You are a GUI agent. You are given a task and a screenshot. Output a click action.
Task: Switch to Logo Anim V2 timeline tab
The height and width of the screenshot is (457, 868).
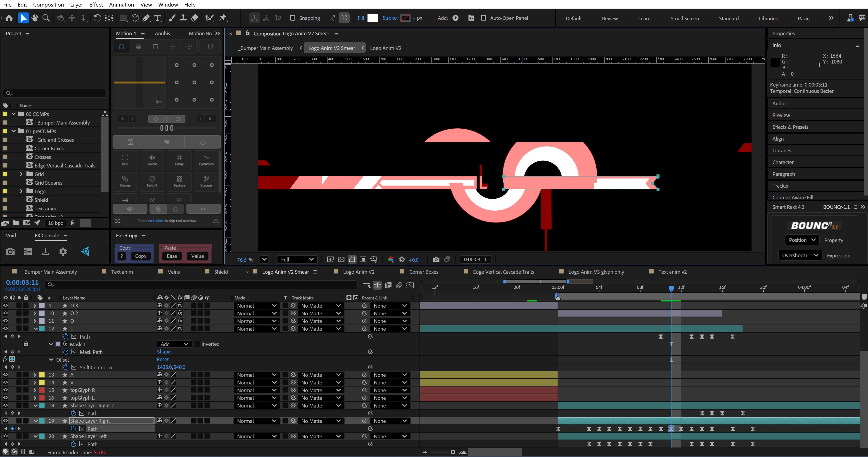coord(358,272)
